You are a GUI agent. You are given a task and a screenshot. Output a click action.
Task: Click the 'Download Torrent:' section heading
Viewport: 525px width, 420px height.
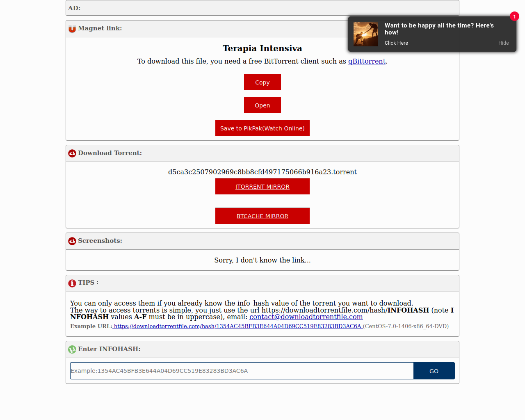pos(110,153)
